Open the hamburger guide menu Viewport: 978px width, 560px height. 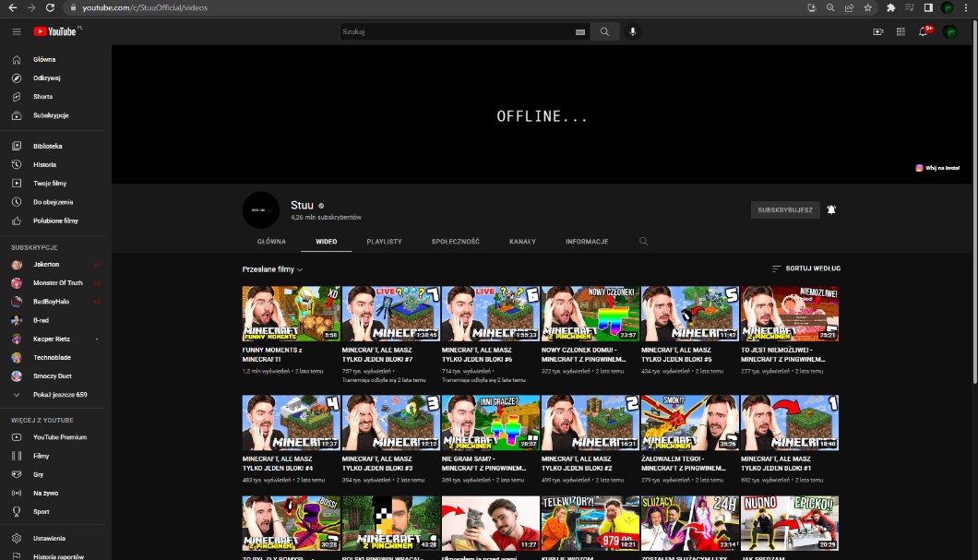pos(17,31)
